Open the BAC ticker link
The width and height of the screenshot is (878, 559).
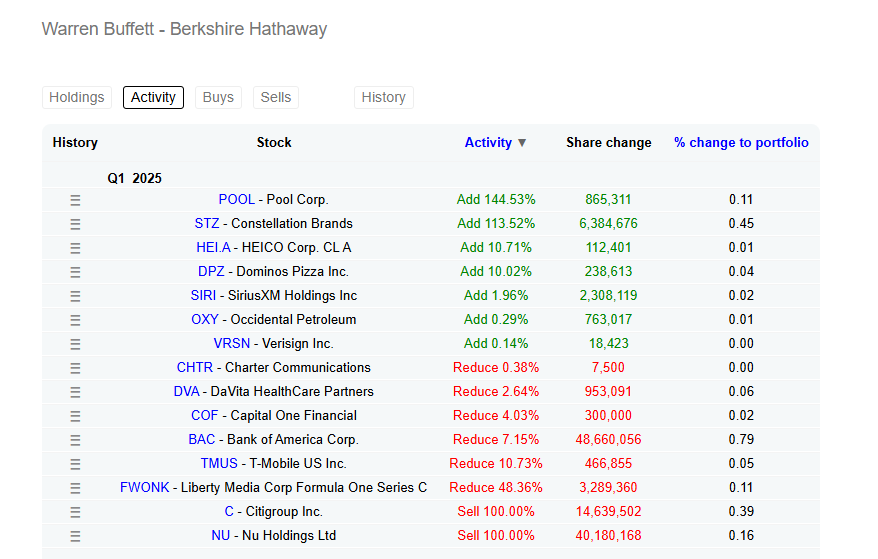(202, 440)
